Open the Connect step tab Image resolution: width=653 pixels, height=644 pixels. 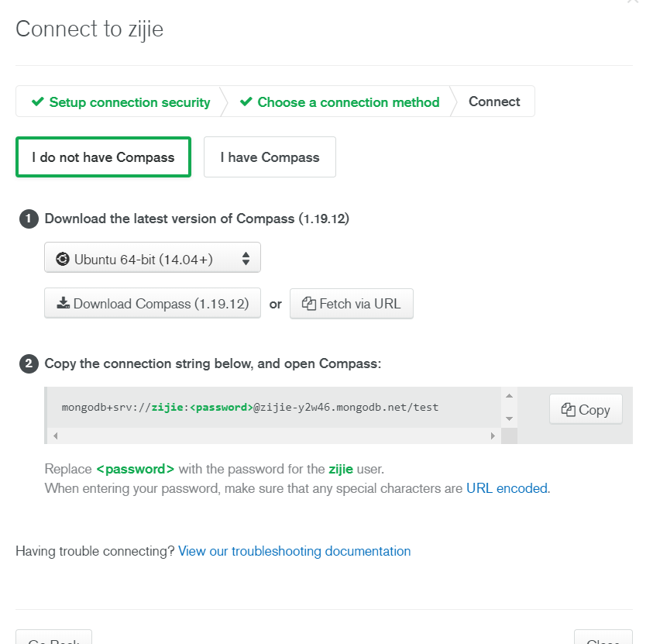[x=494, y=102]
